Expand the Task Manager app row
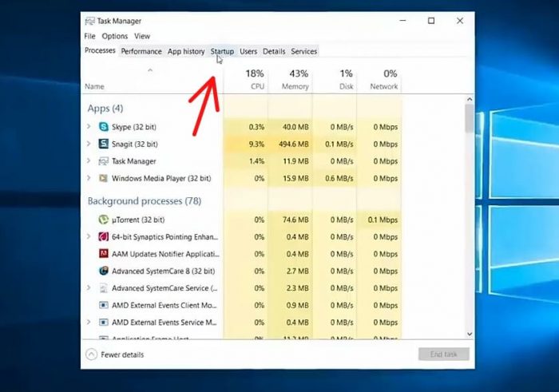This screenshot has height=392, width=559. (89, 160)
